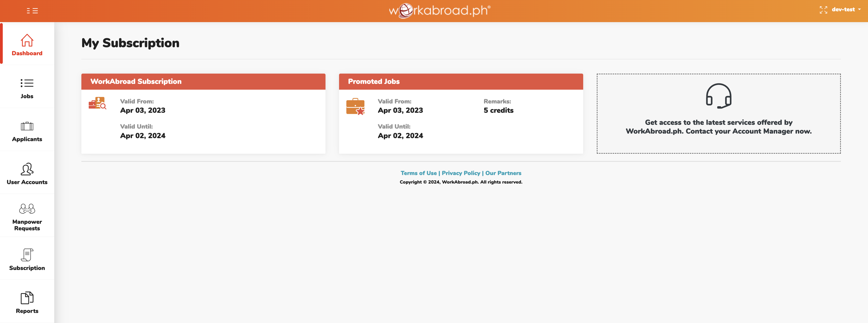
Task: Open the Manpower Requests icon
Action: [27, 209]
